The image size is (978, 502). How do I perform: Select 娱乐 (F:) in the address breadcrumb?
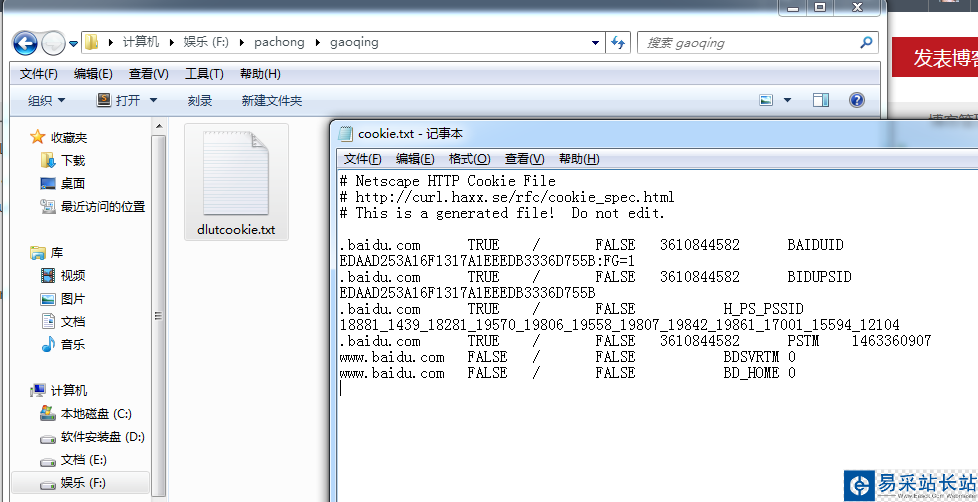click(x=206, y=42)
